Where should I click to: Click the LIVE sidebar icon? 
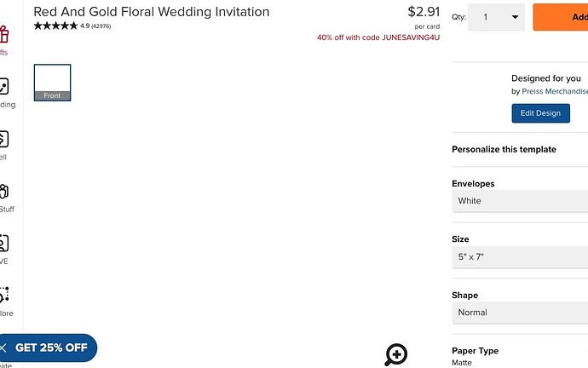coord(3,244)
